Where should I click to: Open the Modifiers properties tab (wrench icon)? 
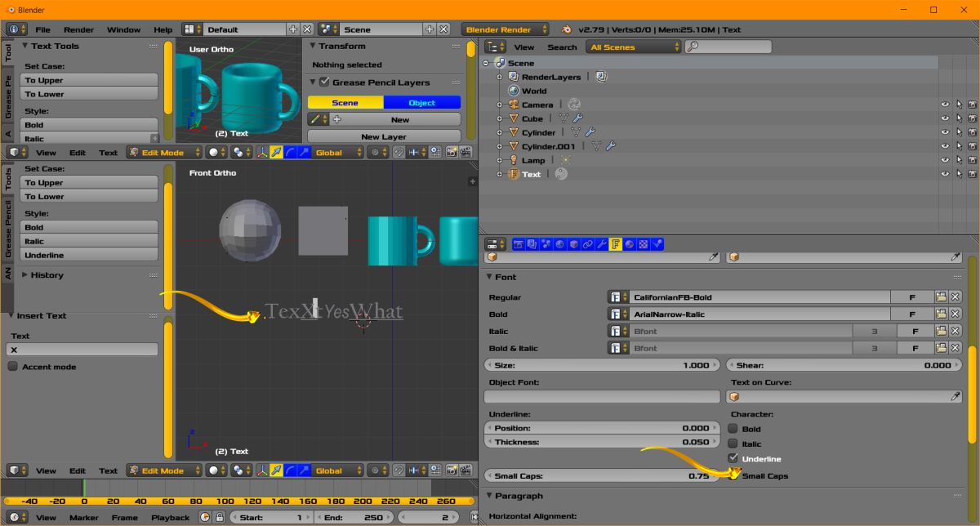pyautogui.click(x=602, y=244)
